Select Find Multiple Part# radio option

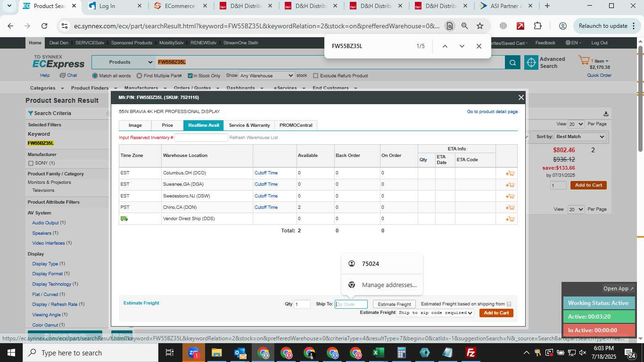140,76
